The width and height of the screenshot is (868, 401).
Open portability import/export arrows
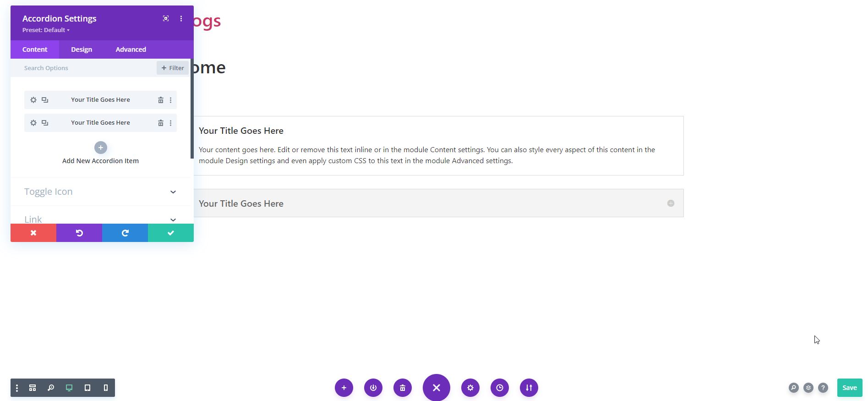point(529,388)
